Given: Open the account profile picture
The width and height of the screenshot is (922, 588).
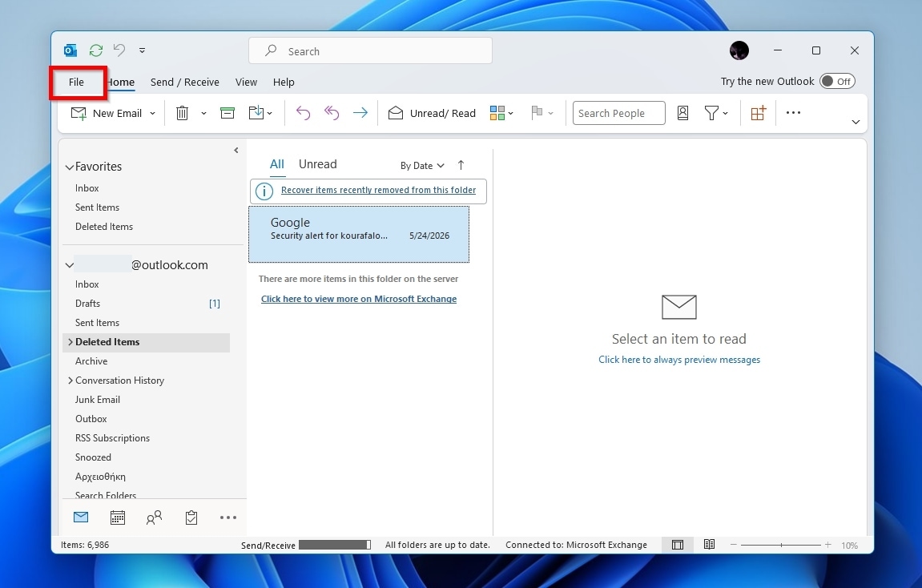Looking at the screenshot, I should [x=739, y=50].
